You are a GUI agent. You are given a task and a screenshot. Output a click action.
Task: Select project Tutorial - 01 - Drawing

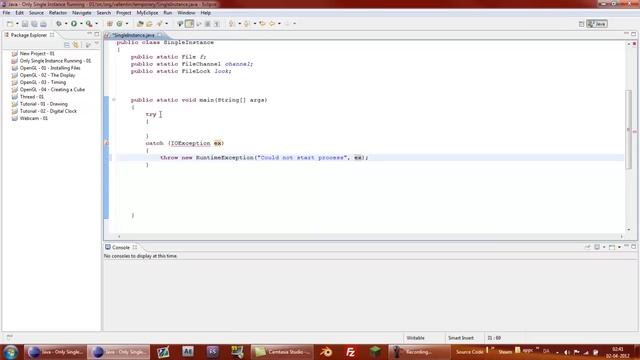44,104
